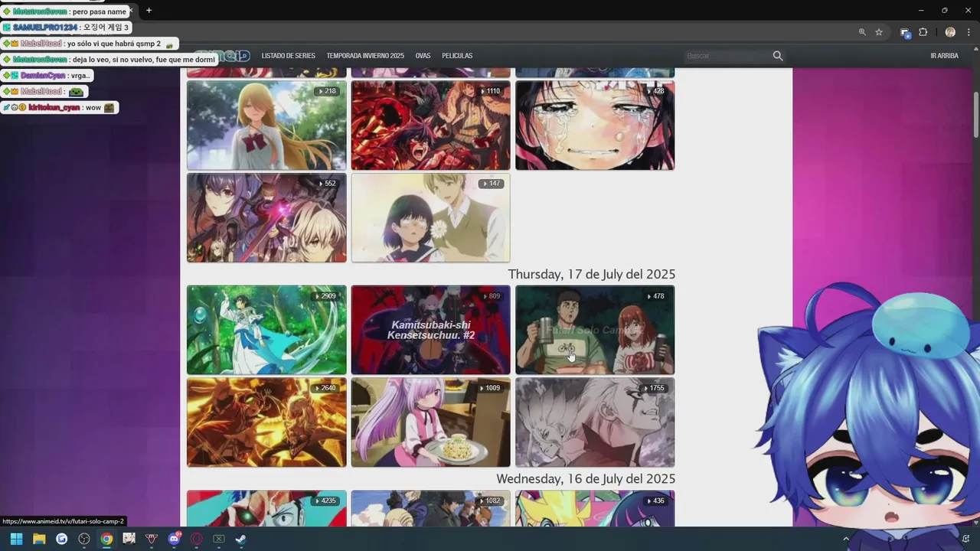Open the thumbnail with 4235 views
Image resolution: width=980 pixels, height=551 pixels.
click(x=266, y=509)
